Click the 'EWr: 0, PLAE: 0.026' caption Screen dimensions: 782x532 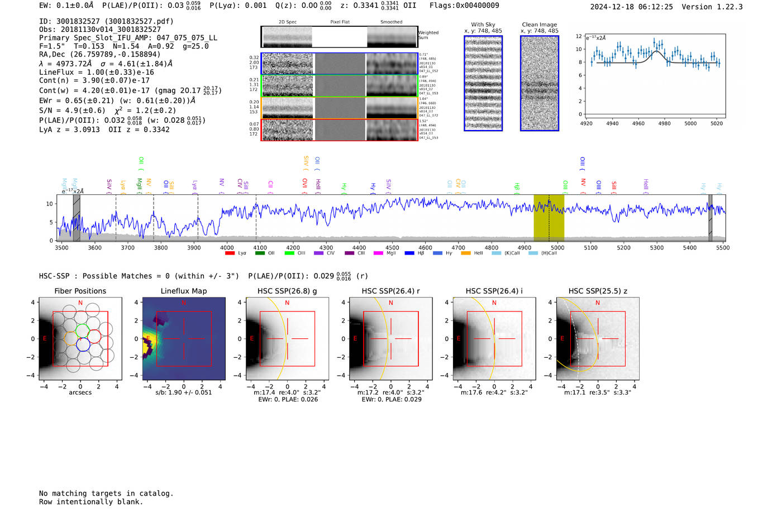(288, 400)
